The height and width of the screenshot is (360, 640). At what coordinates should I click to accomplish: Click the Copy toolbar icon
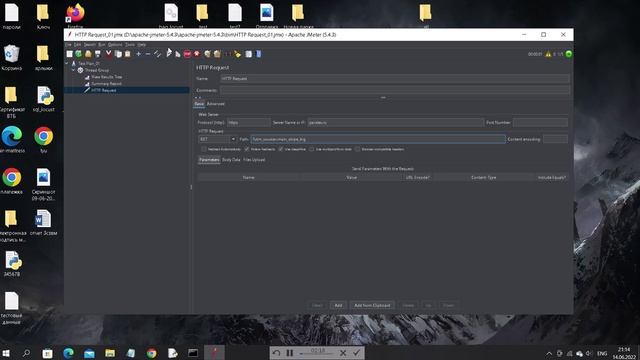(118, 54)
